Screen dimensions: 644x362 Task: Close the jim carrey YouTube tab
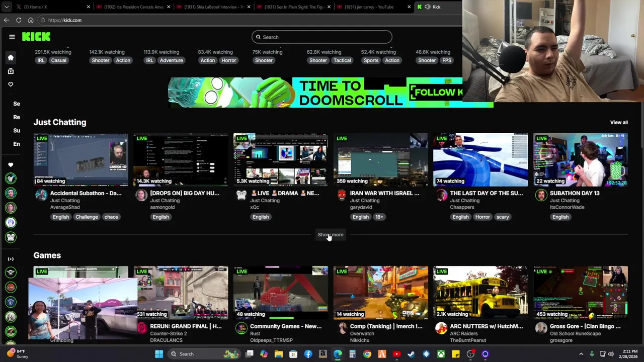coord(409,7)
